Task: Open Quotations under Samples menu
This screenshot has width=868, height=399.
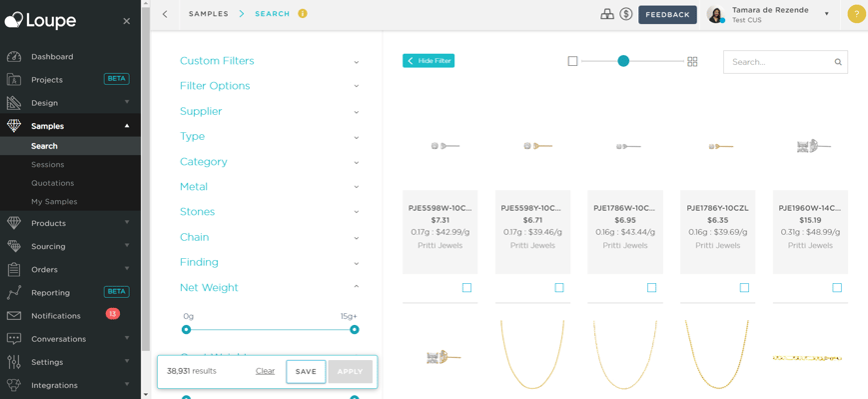Action: [53, 183]
